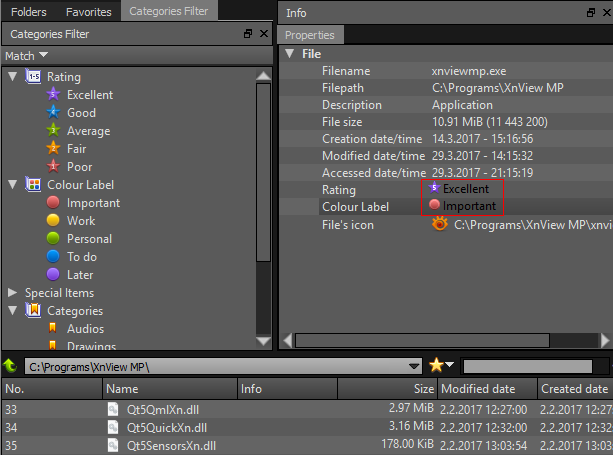Image resolution: width=613 pixels, height=455 pixels.
Task: Click the green go-up folder arrow
Action: click(10, 366)
